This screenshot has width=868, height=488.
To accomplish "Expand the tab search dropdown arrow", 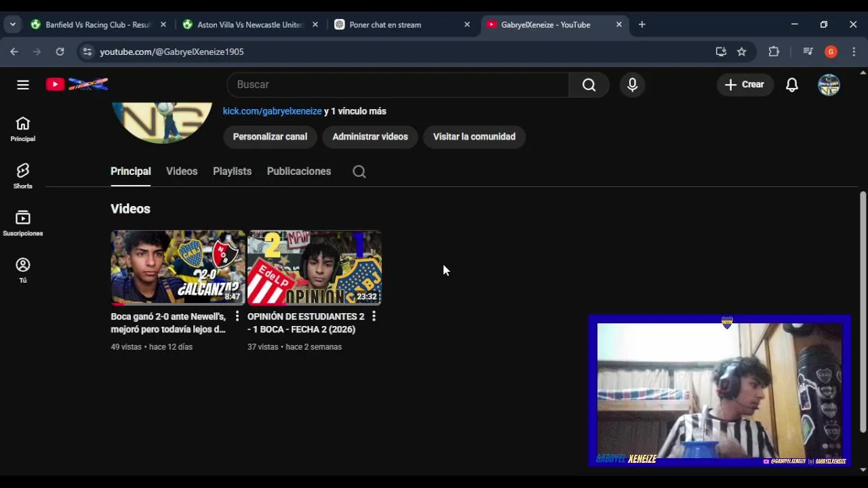I will [12, 24].
